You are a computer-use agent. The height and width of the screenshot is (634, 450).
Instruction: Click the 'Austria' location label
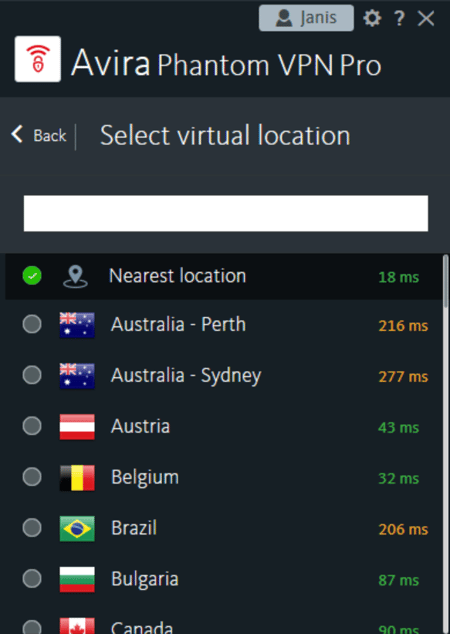[x=141, y=426]
